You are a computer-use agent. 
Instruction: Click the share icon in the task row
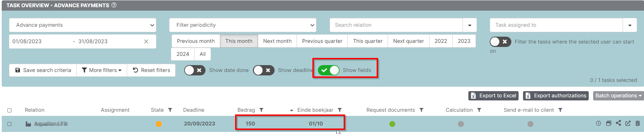pos(618,123)
